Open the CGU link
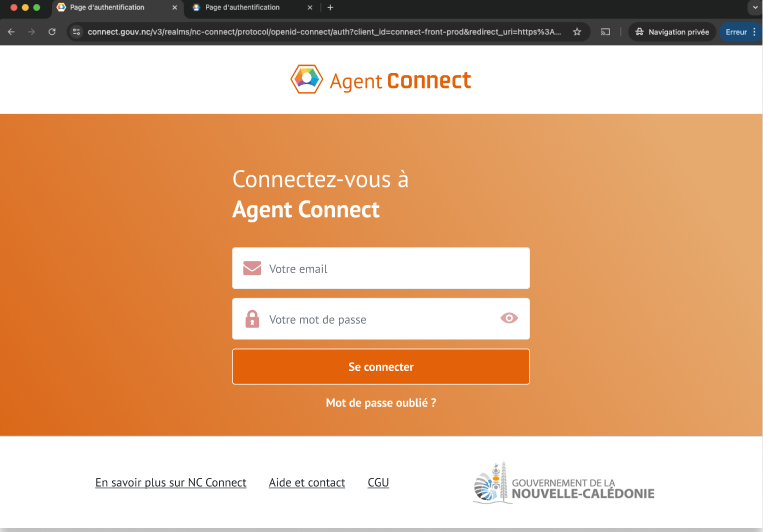Viewport: 763px width, 532px height. pyautogui.click(x=378, y=482)
